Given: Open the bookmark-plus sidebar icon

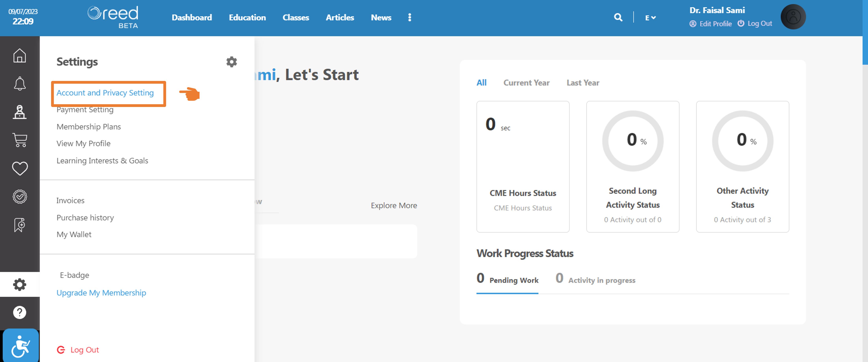Looking at the screenshot, I should pos(20,225).
